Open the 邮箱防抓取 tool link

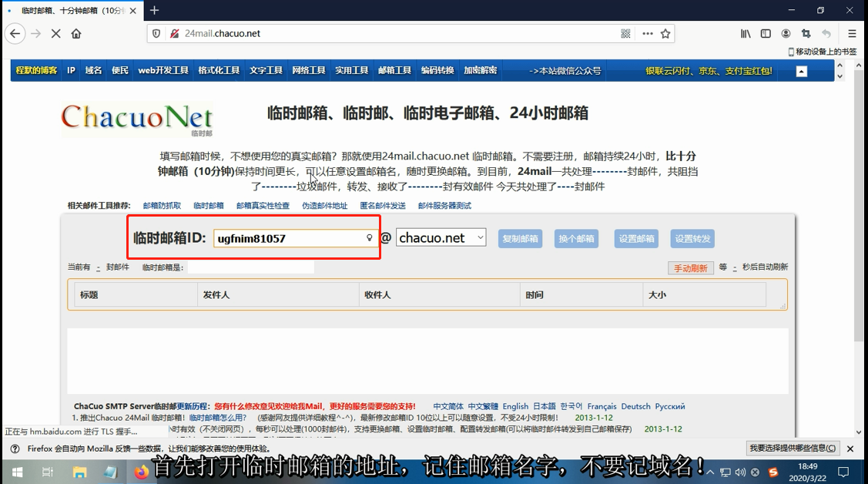point(162,206)
